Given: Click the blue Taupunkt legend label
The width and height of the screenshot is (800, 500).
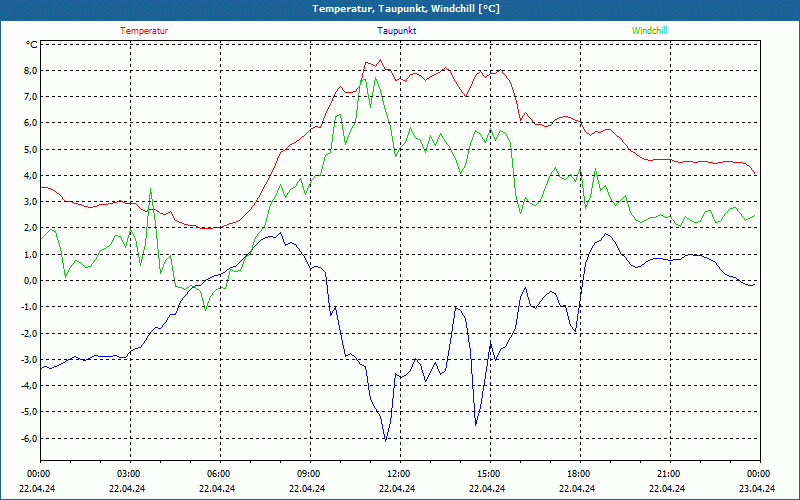Looking at the screenshot, I should pyautogui.click(x=396, y=31).
